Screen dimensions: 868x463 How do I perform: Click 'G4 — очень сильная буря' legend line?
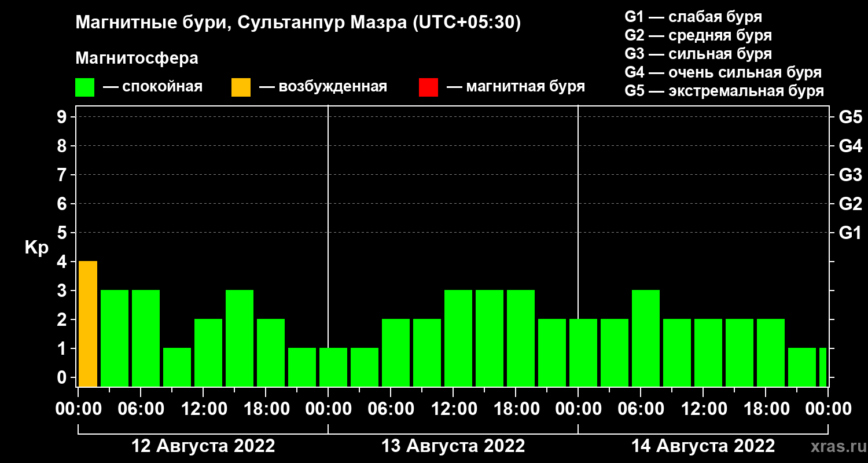(723, 72)
